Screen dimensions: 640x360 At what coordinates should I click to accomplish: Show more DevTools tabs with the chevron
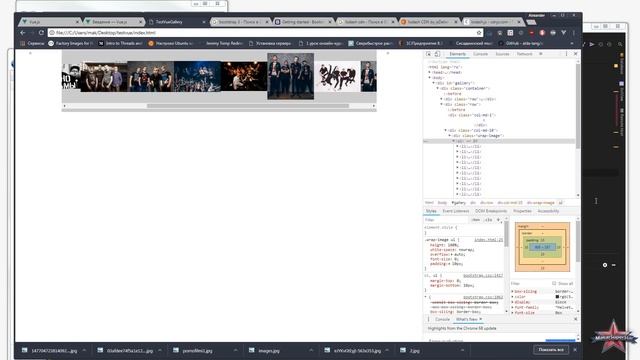click(x=541, y=54)
